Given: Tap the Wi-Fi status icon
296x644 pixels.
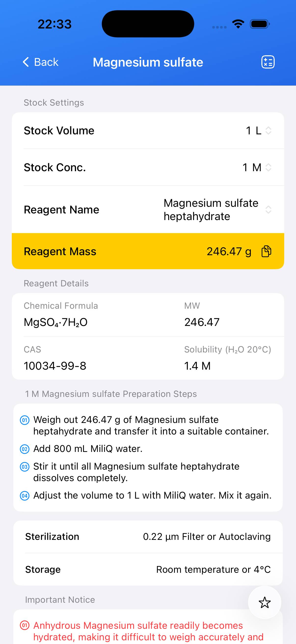Looking at the screenshot, I should tap(238, 24).
